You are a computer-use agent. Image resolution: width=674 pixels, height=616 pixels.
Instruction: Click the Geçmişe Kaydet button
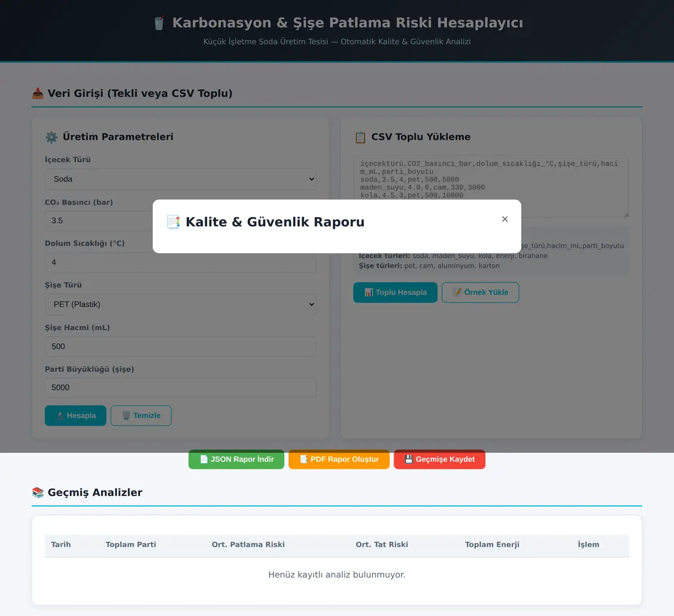pyautogui.click(x=440, y=459)
